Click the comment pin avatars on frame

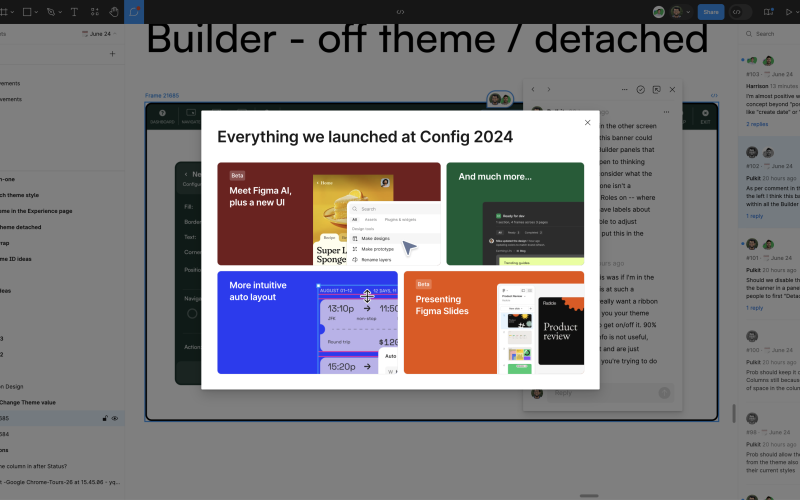click(500, 99)
